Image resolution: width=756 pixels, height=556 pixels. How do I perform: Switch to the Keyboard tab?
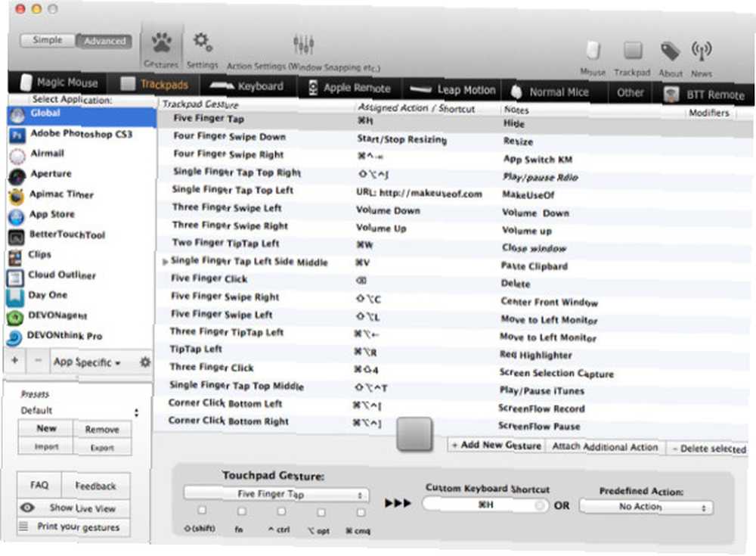247,86
